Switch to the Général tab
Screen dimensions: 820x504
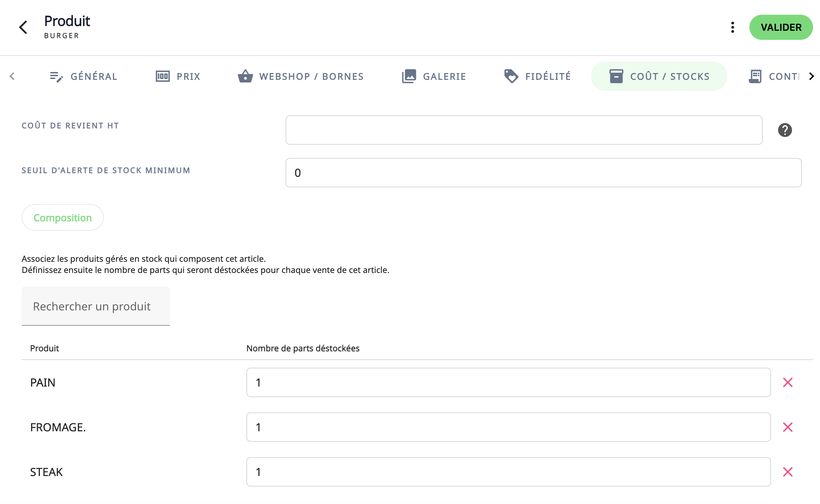pyautogui.click(x=83, y=76)
